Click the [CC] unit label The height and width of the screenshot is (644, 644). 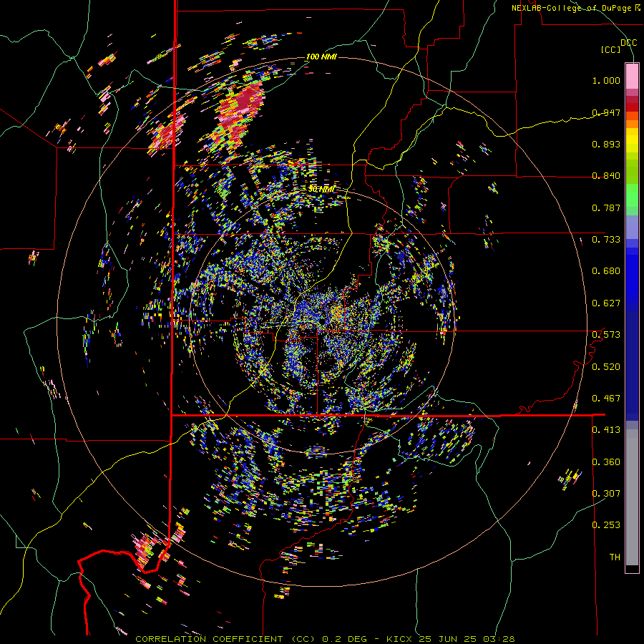[x=610, y=49]
